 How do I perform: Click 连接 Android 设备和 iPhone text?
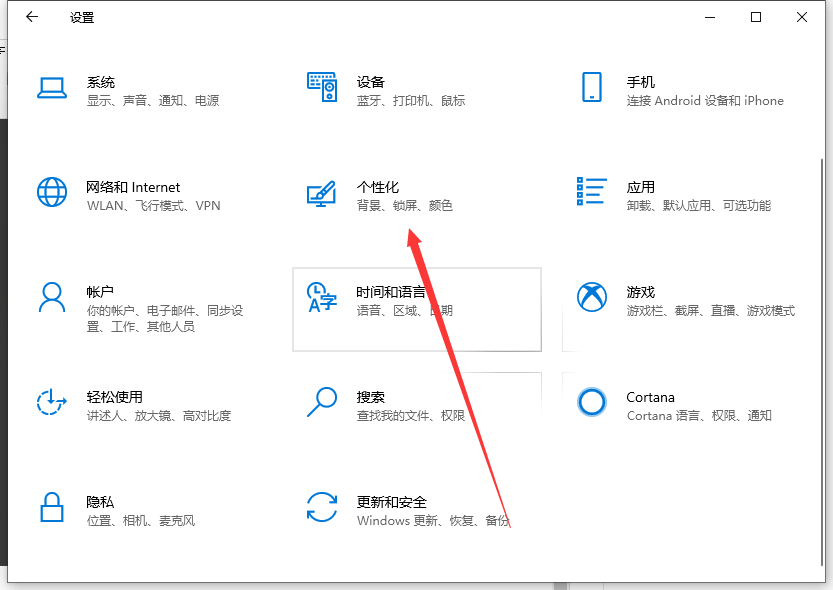click(x=705, y=100)
